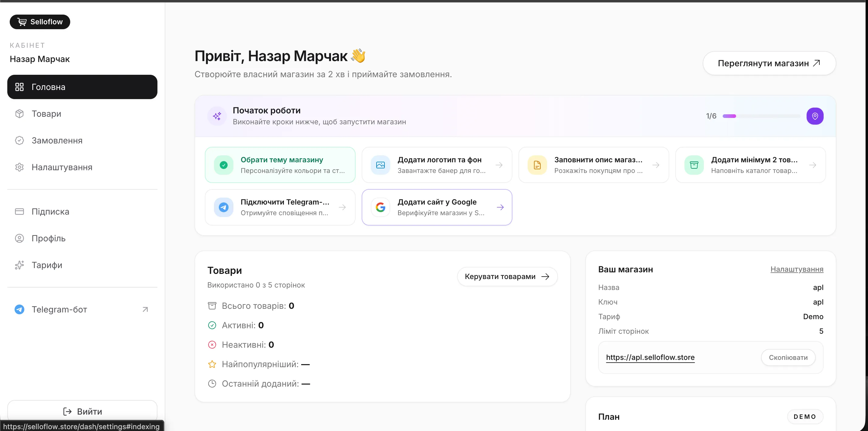Image resolution: width=868 pixels, height=431 pixels.
Task: Open https://apl.selloflow.store link
Action: 650,357
